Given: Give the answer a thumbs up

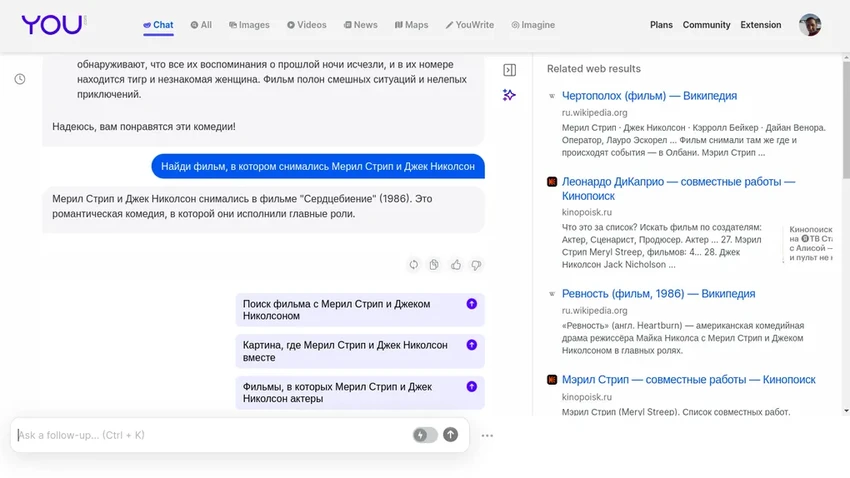Looking at the screenshot, I should coord(456,265).
